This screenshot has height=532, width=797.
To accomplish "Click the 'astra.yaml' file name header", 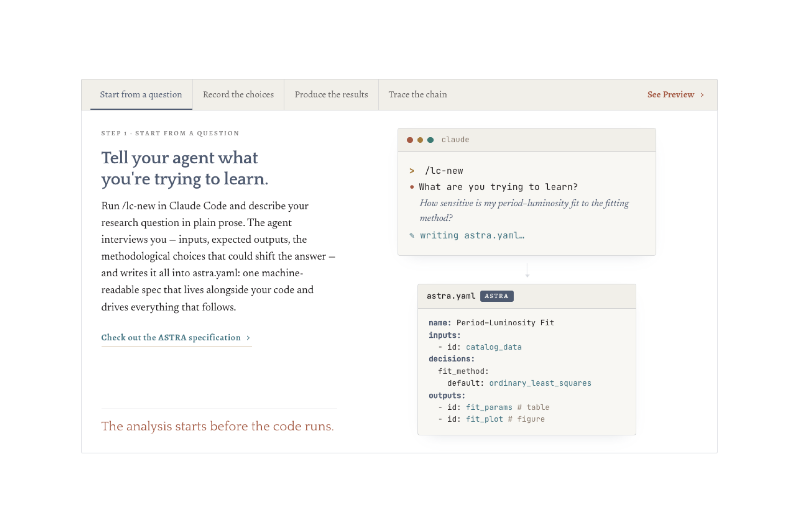I will click(x=451, y=296).
